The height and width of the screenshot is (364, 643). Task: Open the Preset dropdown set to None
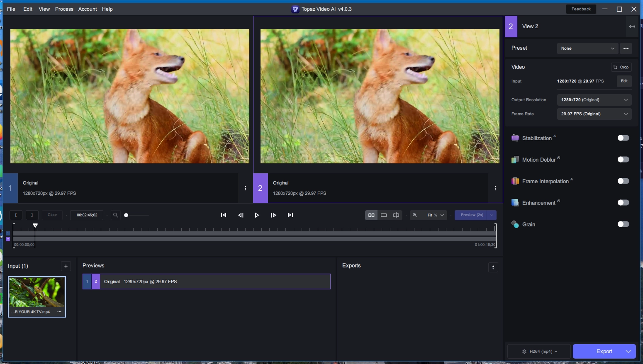click(587, 49)
